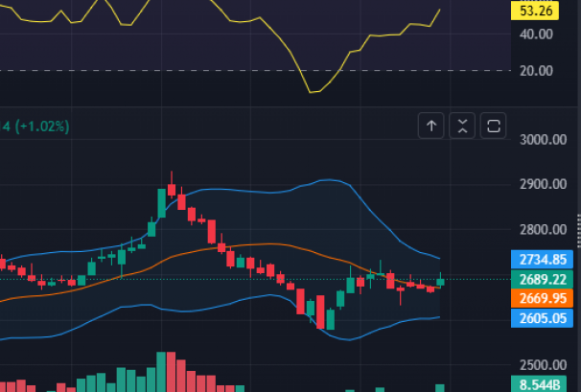Click the move pane up arrow
The height and width of the screenshot is (392, 581).
coord(430,126)
